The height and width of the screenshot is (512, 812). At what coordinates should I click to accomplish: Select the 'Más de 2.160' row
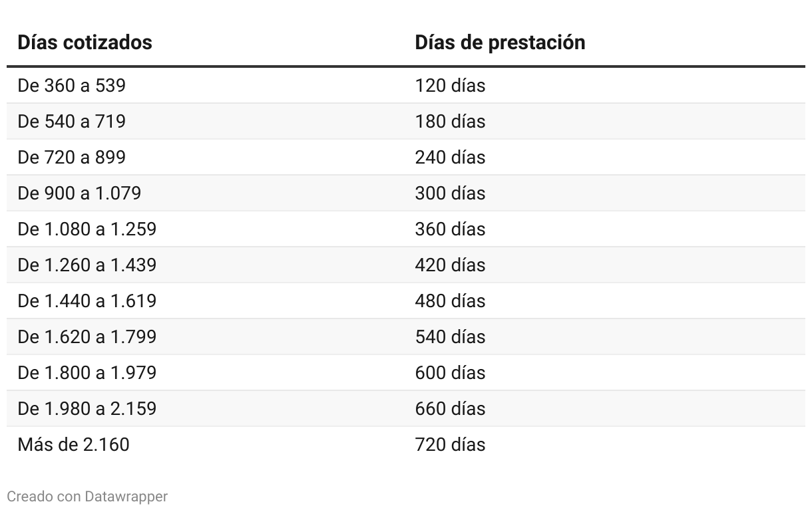pyautogui.click(x=406, y=445)
